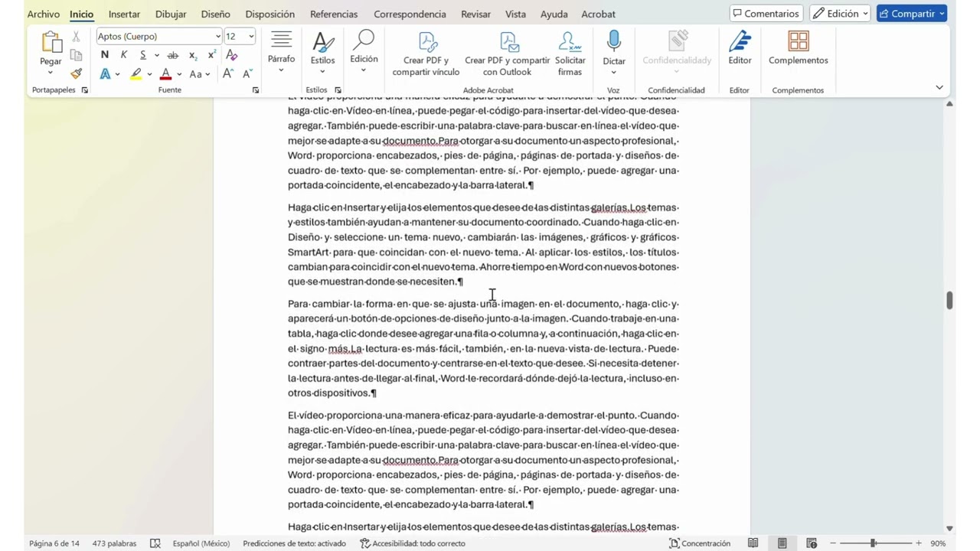The image size is (980, 551).
Task: Toggle Concentración focus mode
Action: tap(700, 543)
